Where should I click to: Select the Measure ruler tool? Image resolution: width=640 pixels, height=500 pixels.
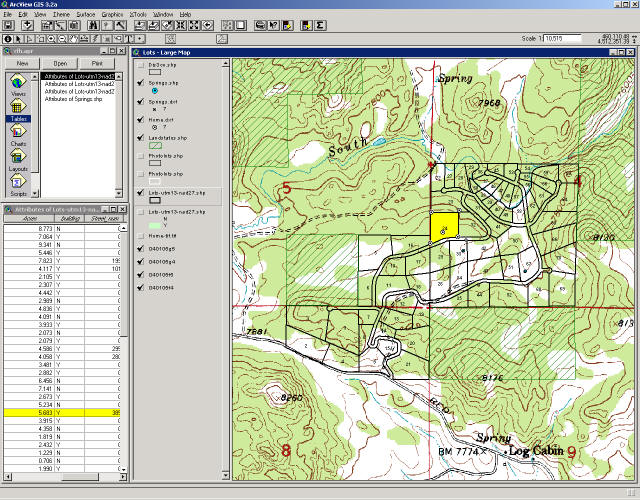click(85, 39)
